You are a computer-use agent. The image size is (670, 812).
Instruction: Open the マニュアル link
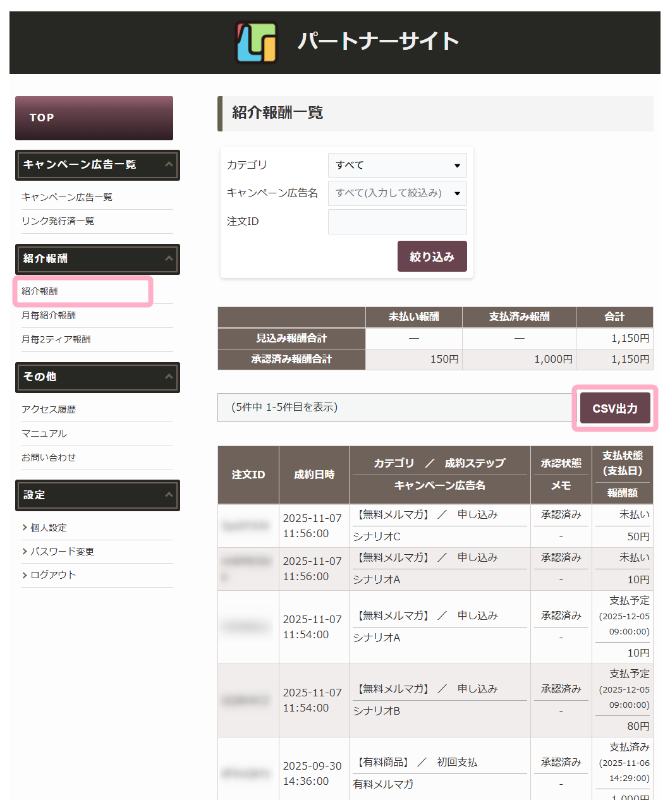(x=44, y=433)
